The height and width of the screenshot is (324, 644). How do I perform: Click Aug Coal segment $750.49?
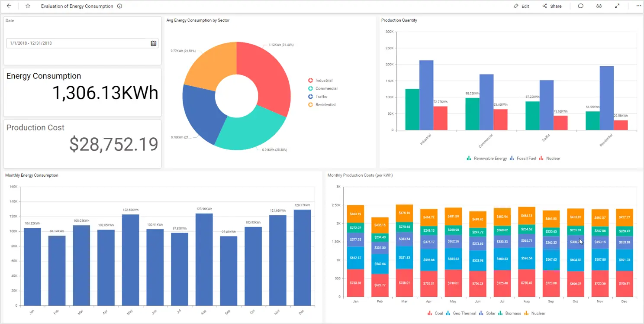pos(526,283)
